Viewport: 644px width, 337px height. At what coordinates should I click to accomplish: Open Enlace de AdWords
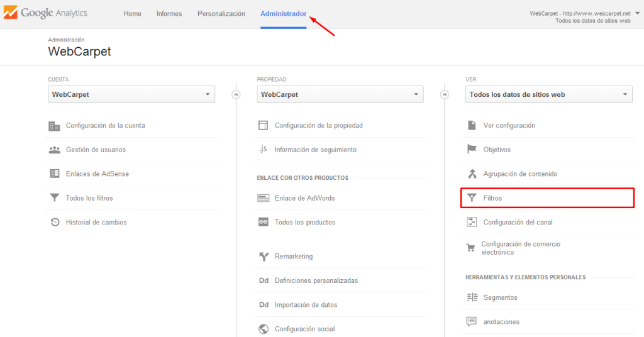click(305, 198)
